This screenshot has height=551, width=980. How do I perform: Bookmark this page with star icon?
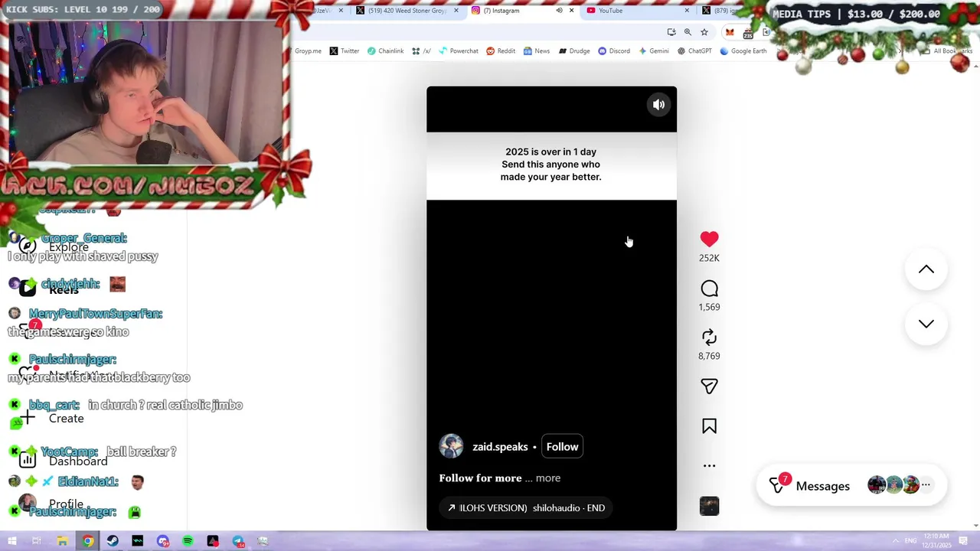704,32
